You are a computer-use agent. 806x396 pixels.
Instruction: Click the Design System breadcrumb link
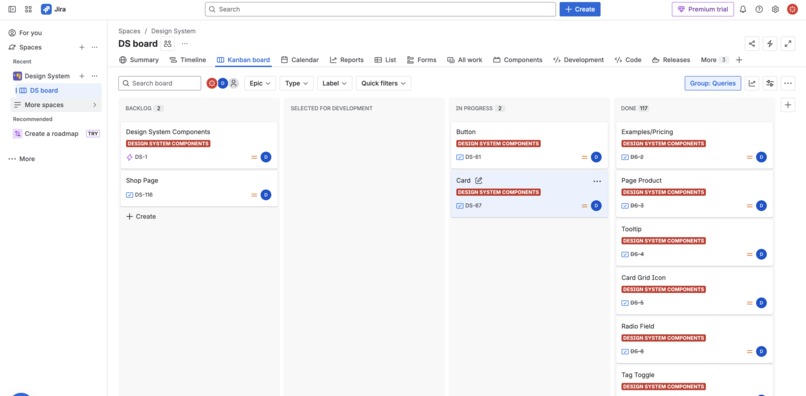(173, 31)
